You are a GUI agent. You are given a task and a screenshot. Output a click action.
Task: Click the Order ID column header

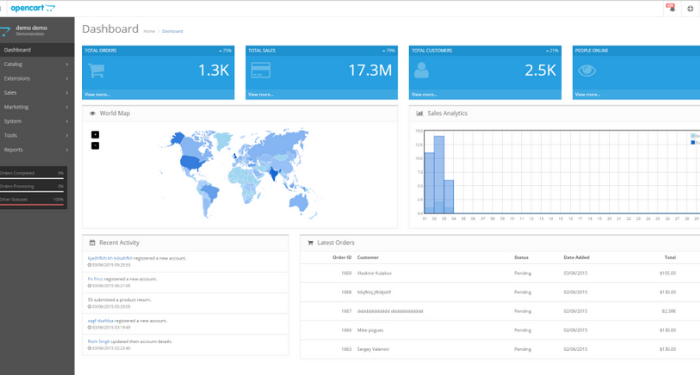[342, 258]
